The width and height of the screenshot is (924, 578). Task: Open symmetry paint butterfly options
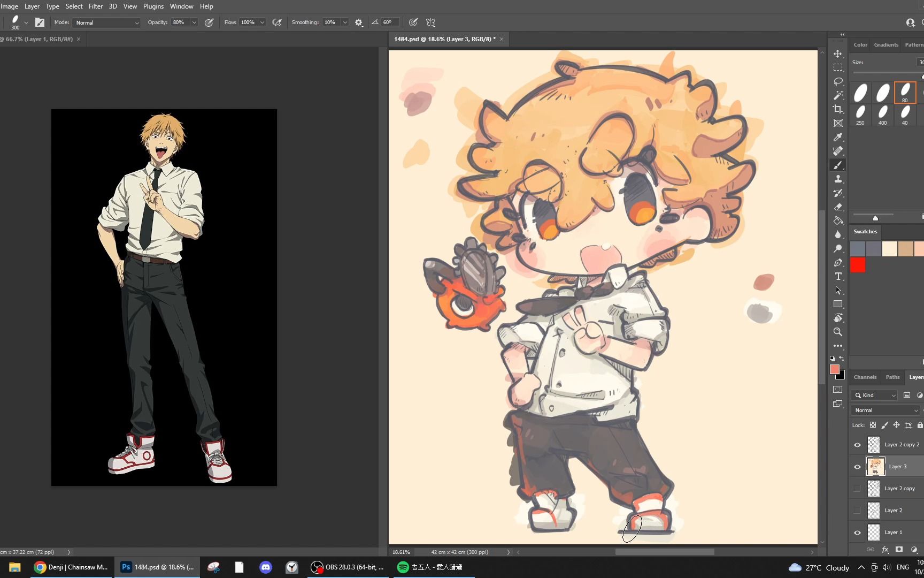[x=430, y=22]
